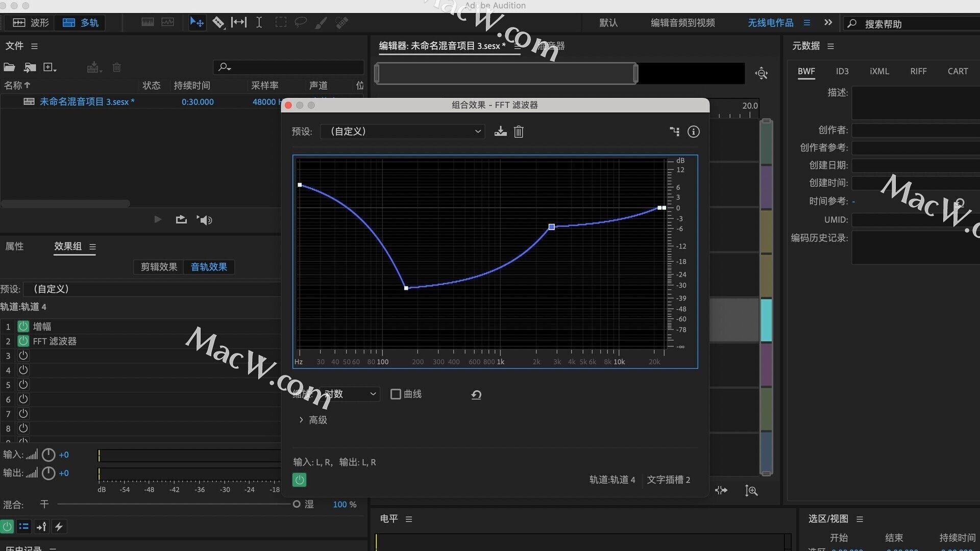Viewport: 980px width, 551px height.
Task: Open 文件 panel menu icon
Action: pos(34,46)
